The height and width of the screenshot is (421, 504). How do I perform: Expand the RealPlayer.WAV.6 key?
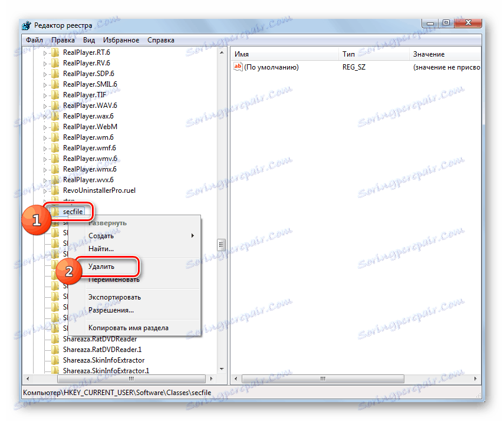(45, 106)
